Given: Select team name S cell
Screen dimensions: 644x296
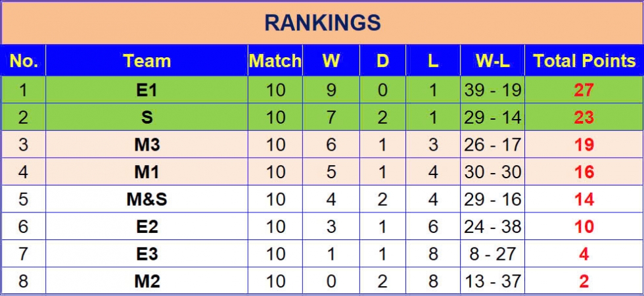Looking at the screenshot, I should [147, 118].
